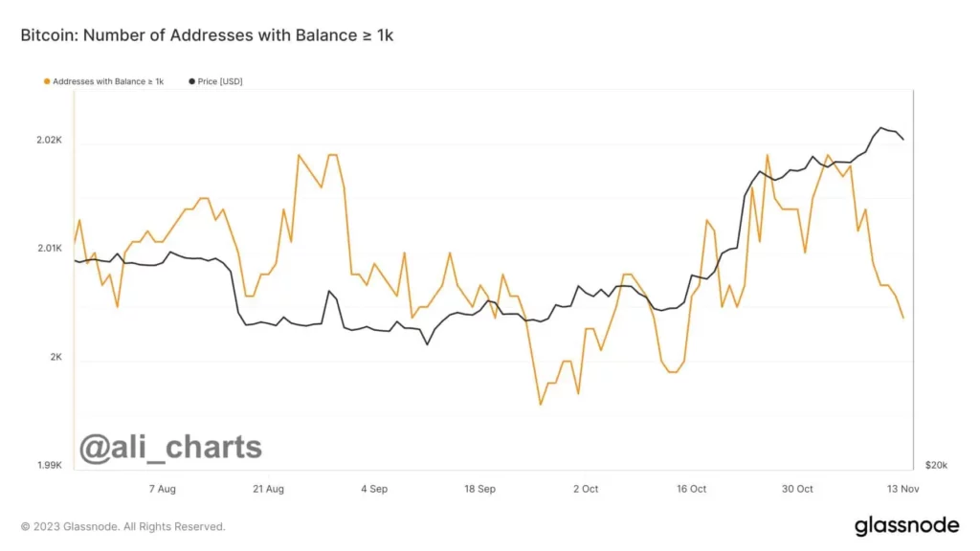Viewport: 980px width, 551px height.
Task: Click the '4 Sep' date marker
Action: (374, 489)
